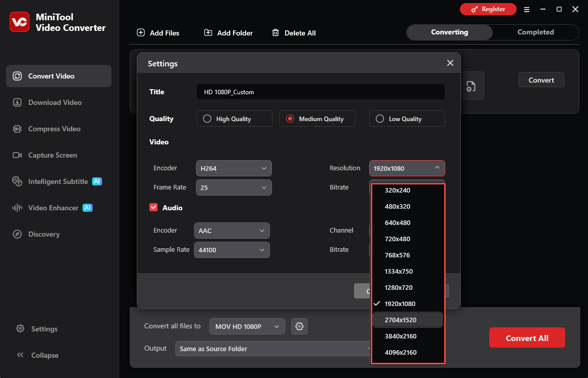Choose 2704x1520 resolution from the list

click(408, 320)
